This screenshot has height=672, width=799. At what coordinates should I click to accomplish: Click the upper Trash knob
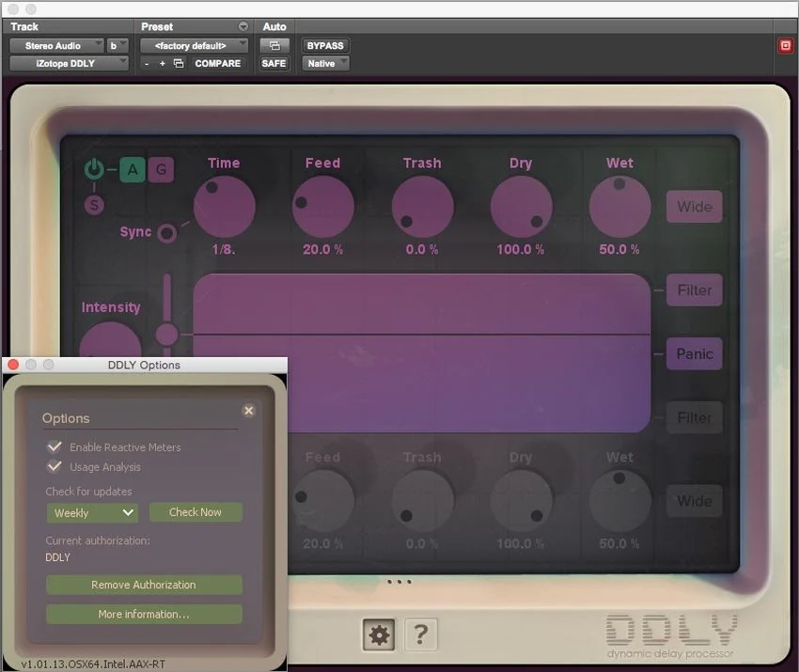[x=422, y=207]
